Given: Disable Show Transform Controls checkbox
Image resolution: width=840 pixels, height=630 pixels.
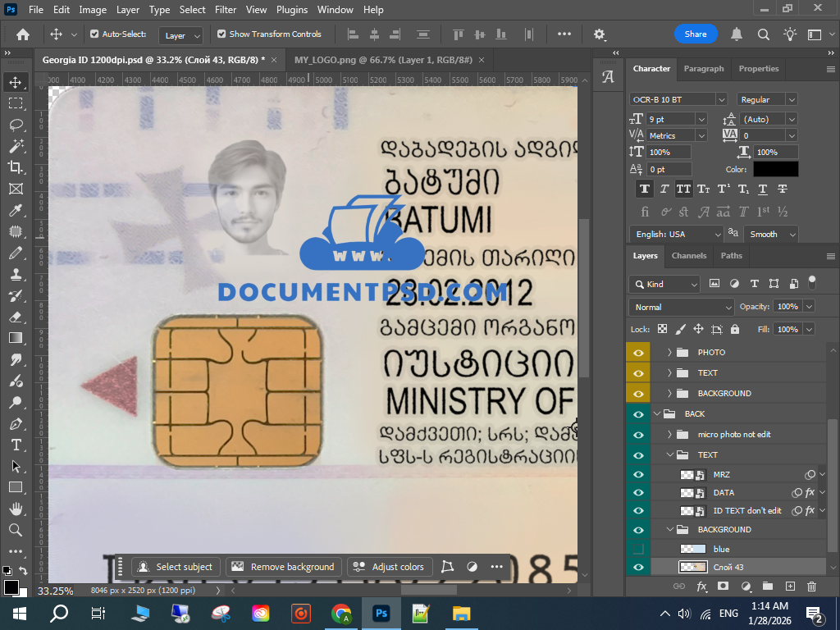Looking at the screenshot, I should pos(221,34).
